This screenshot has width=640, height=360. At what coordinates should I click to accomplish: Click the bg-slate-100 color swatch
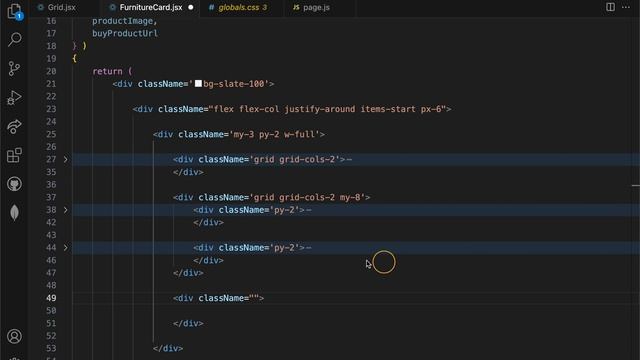(x=198, y=84)
